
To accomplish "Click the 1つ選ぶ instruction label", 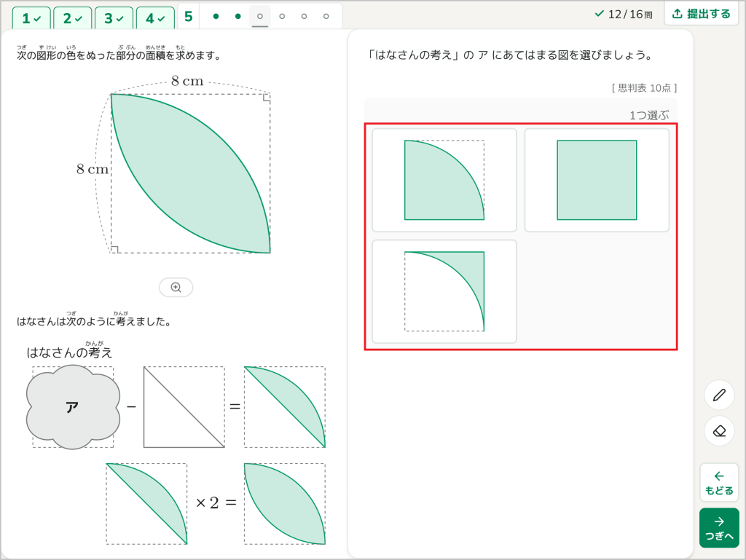I will pos(649,115).
